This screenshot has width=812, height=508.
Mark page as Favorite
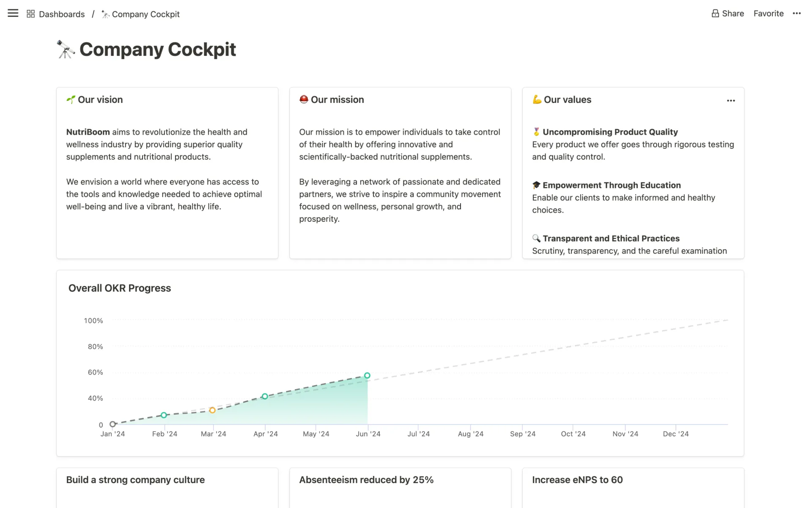768,14
